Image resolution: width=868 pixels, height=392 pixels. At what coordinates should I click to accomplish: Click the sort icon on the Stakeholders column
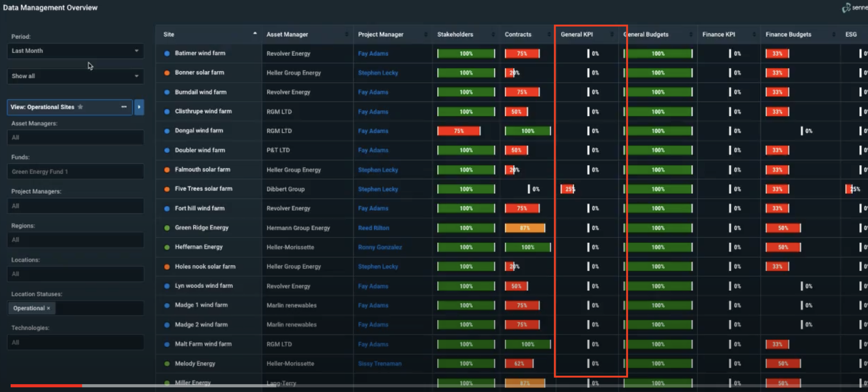493,34
